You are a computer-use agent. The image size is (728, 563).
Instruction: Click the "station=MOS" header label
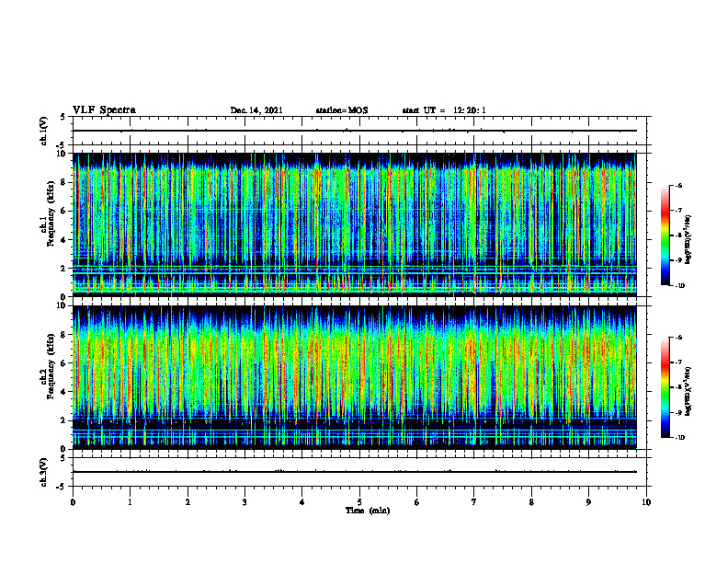coord(342,110)
